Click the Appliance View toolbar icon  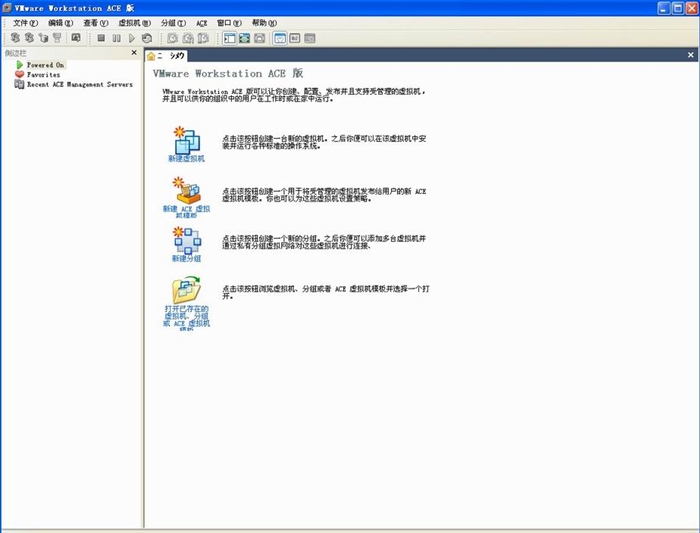click(295, 38)
